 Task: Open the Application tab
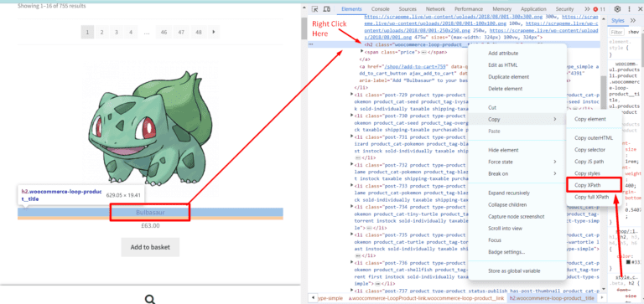point(533,9)
